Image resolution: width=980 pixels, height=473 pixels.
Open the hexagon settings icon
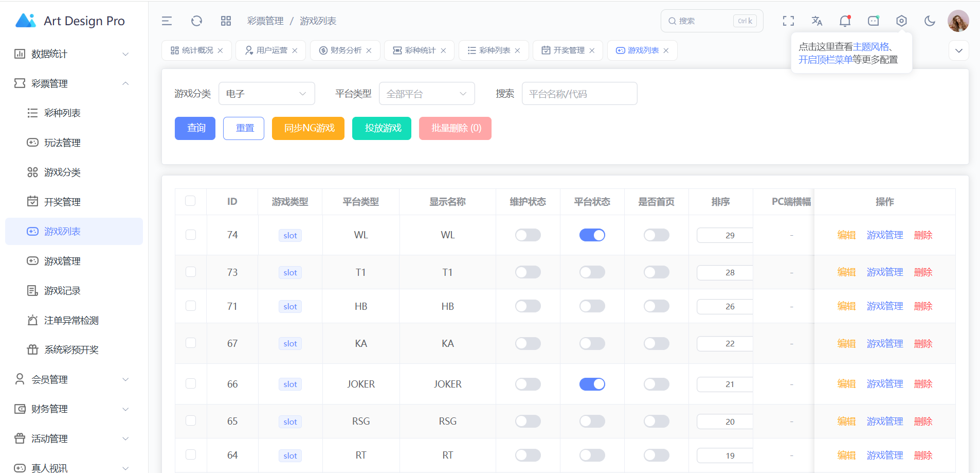click(901, 21)
